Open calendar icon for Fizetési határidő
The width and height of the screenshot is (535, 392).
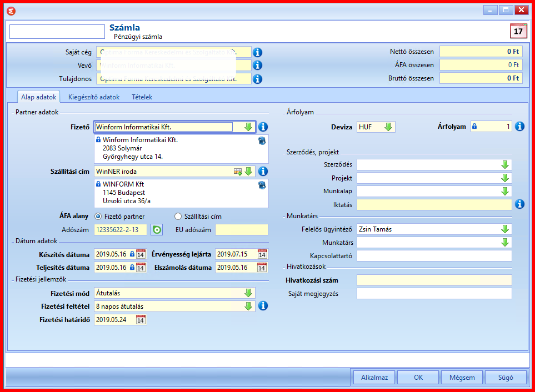pos(141,320)
